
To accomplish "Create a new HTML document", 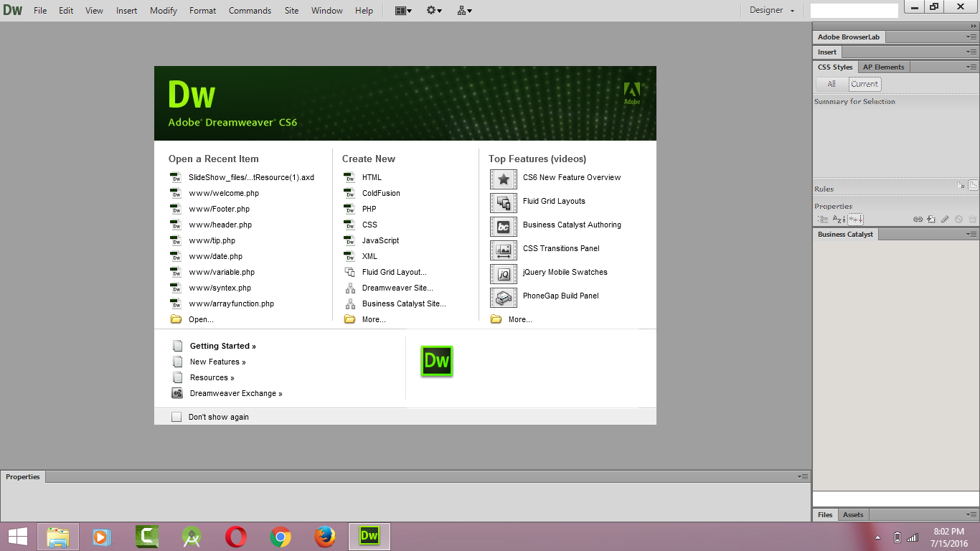I will point(372,177).
